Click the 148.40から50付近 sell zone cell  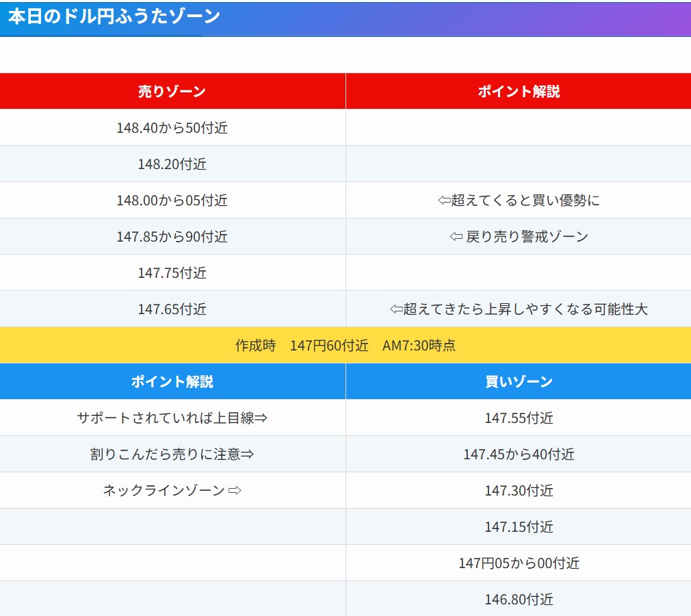tap(172, 127)
